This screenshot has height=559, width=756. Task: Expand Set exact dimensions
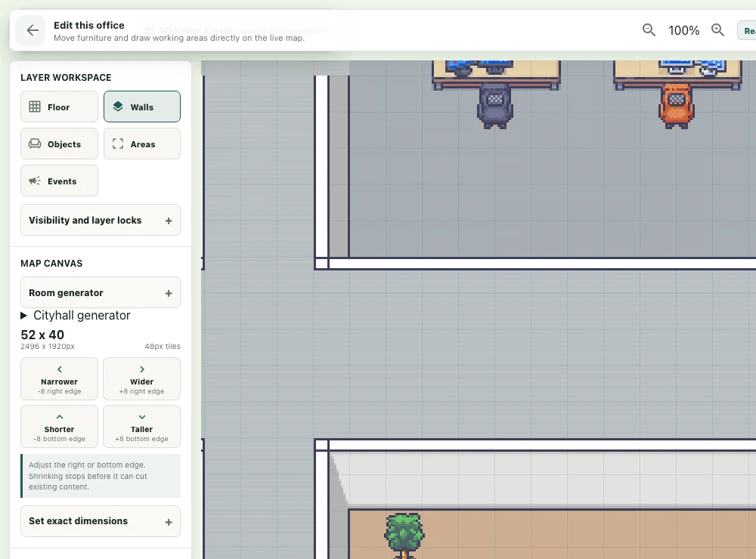[101, 521]
